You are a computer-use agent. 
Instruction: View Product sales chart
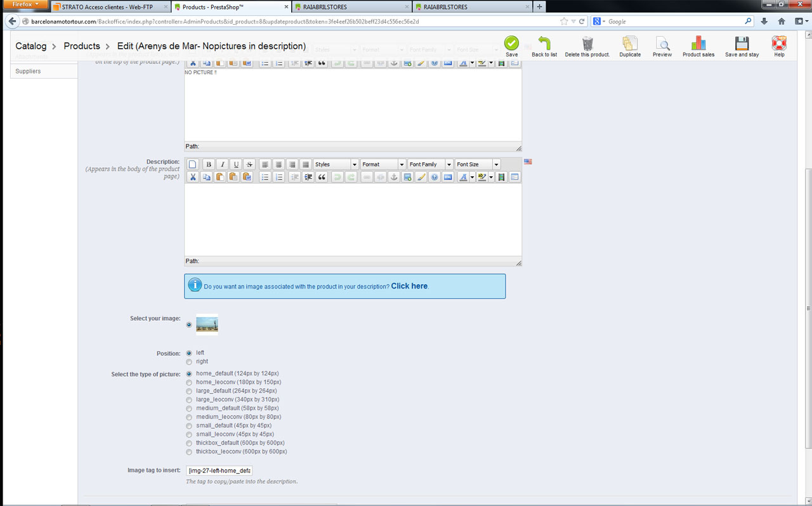pyautogui.click(x=698, y=43)
